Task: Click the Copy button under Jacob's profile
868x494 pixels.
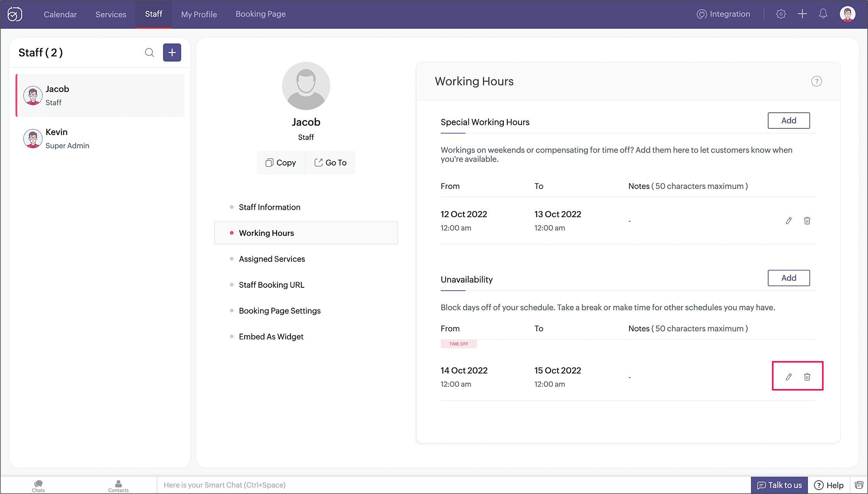Action: pos(281,163)
